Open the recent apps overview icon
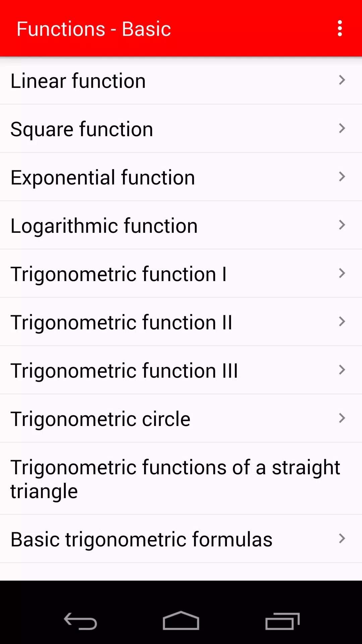 pos(282,621)
